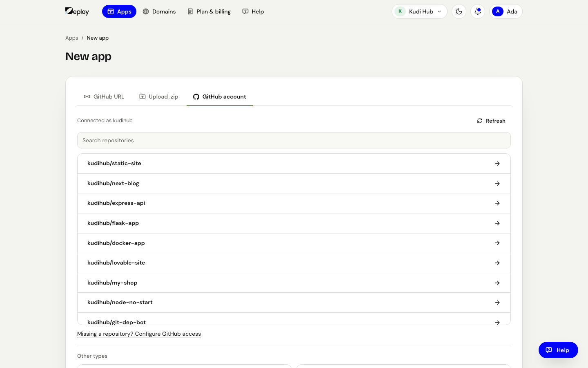
Task: Click arrow icon for kudihub/next-blog
Action: point(497,184)
